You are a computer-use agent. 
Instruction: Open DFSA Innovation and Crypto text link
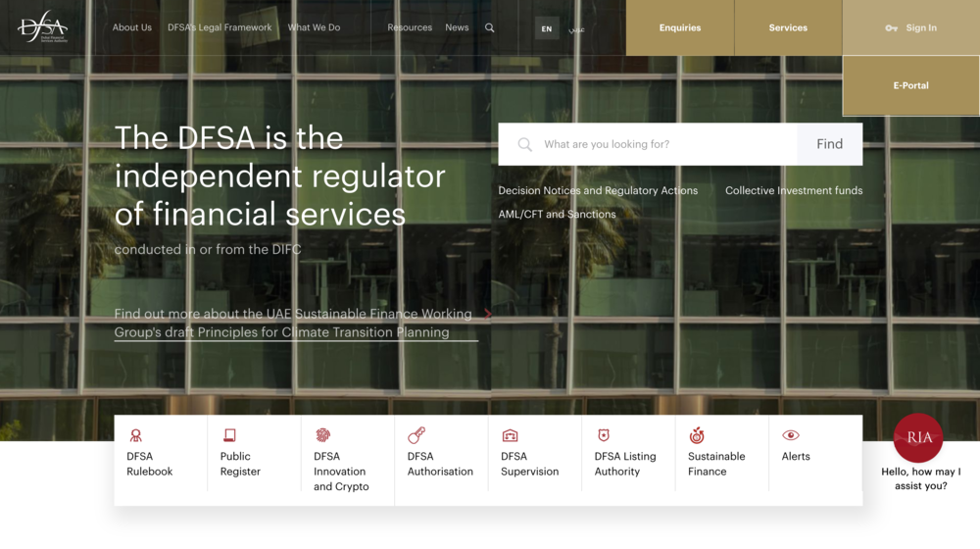pyautogui.click(x=341, y=472)
